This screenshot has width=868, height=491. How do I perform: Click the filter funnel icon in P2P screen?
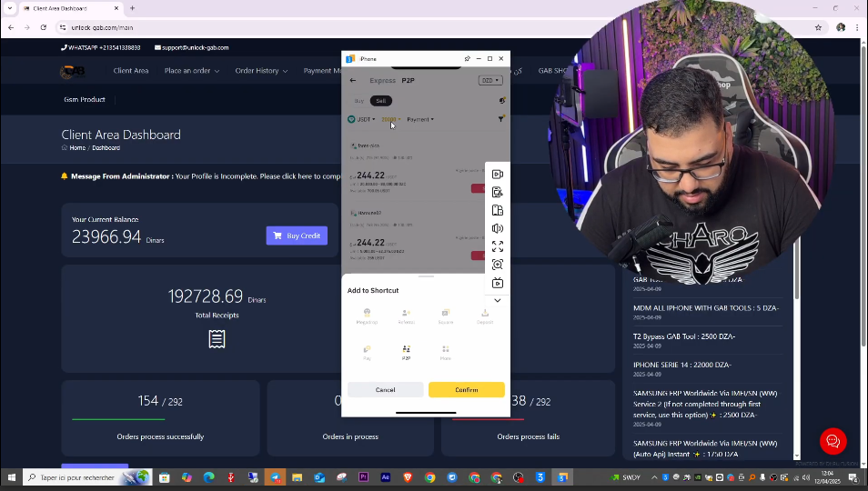click(501, 118)
